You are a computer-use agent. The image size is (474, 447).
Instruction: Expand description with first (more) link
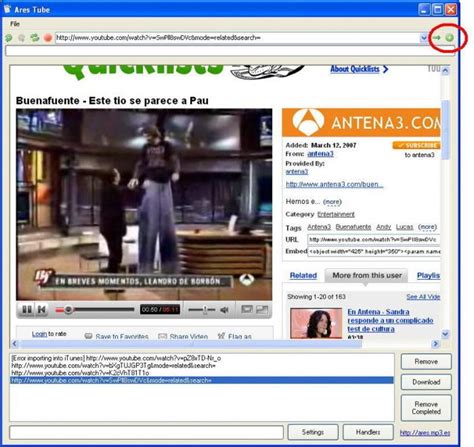(332, 202)
